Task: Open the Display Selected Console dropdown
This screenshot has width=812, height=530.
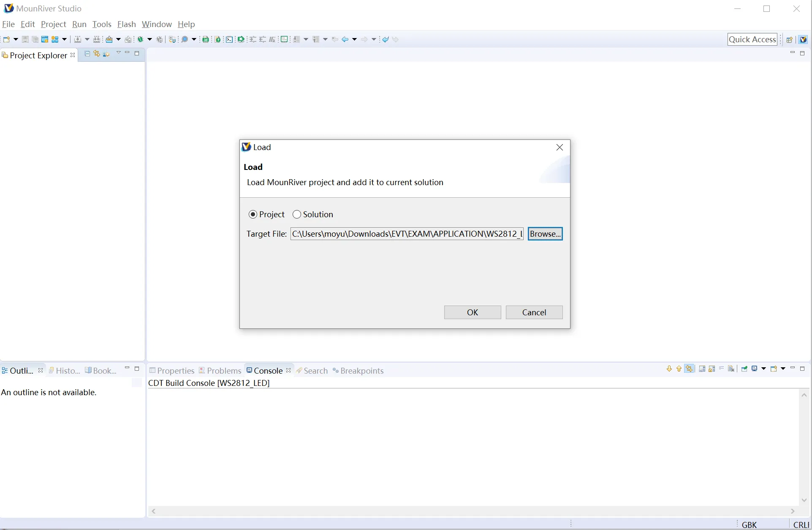Action: click(764, 369)
